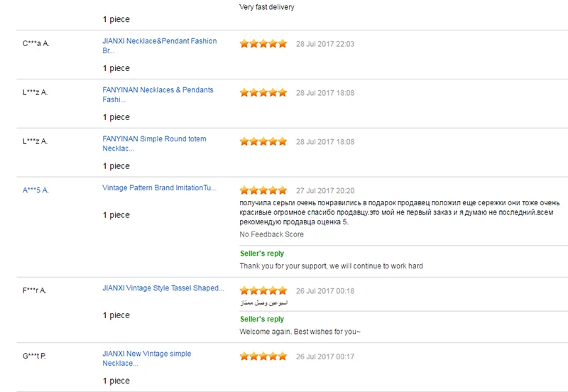The width and height of the screenshot is (568, 392).
Task: Click the Arabic review text
Action: [263, 303]
